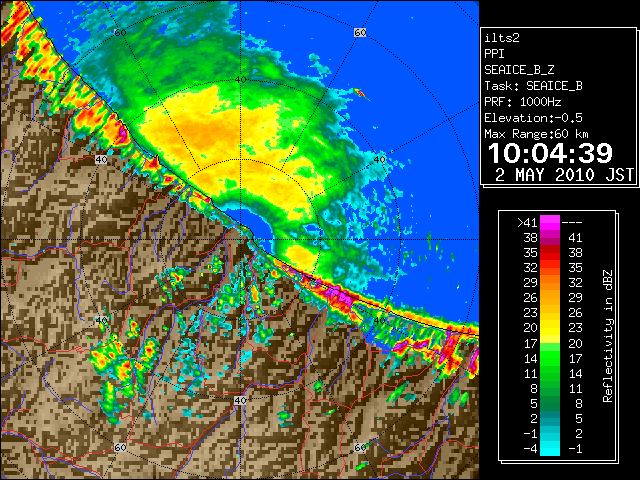
Task: Click the 'Elevation:-0.5' value text
Action: [x=533, y=118]
